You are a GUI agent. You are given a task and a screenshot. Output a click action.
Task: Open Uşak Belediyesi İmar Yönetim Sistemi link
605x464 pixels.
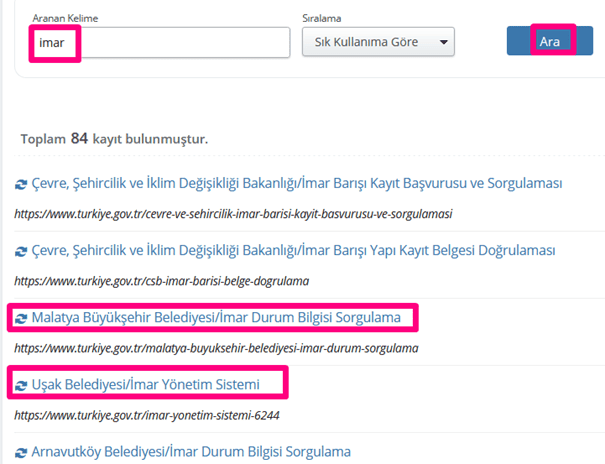tap(145, 384)
